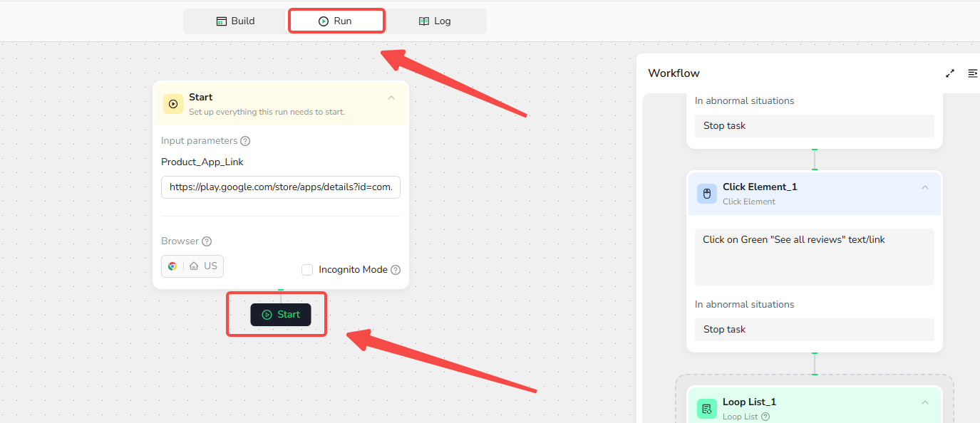Click the Input parameters help icon

[x=245, y=141]
